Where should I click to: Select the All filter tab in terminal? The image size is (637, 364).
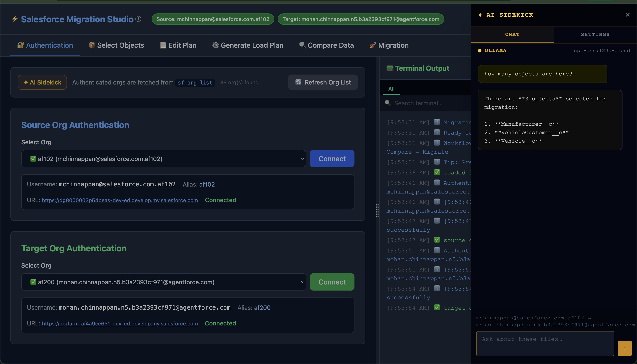click(391, 89)
